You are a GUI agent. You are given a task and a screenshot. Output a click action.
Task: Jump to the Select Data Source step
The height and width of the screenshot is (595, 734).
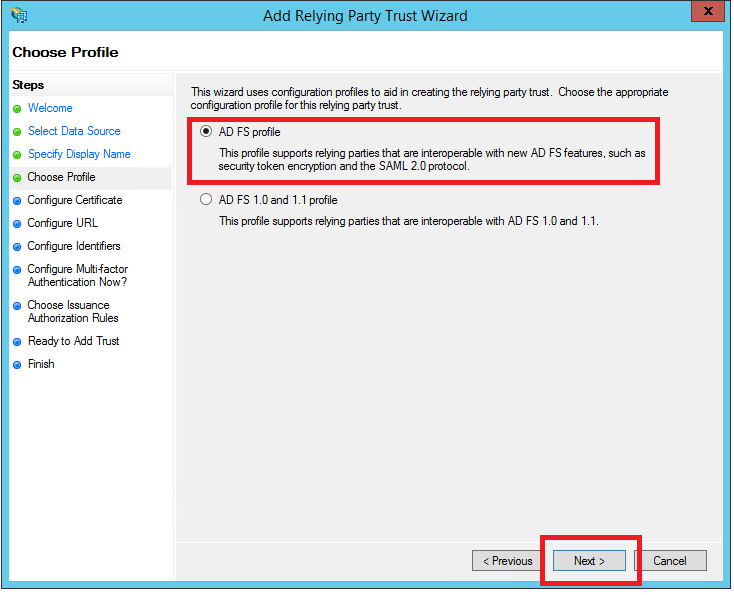coord(74,131)
